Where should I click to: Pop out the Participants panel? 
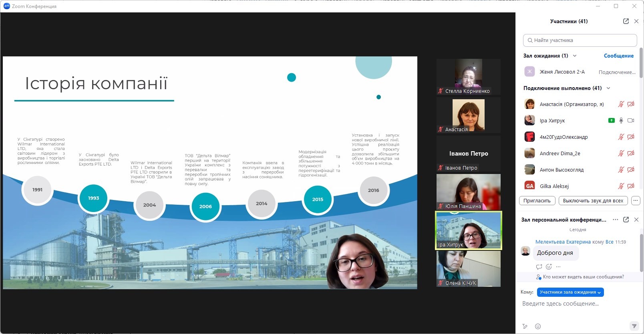pyautogui.click(x=626, y=21)
